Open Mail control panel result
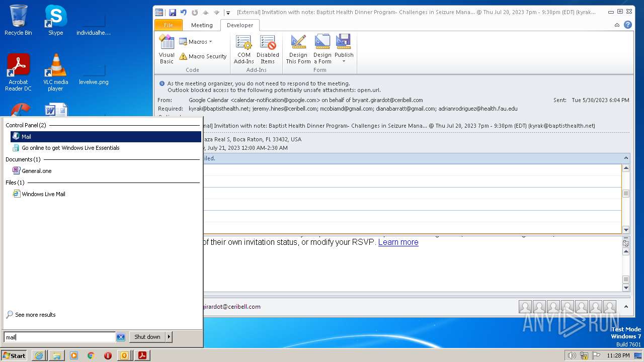This screenshot has height=362, width=644. pos(106,137)
